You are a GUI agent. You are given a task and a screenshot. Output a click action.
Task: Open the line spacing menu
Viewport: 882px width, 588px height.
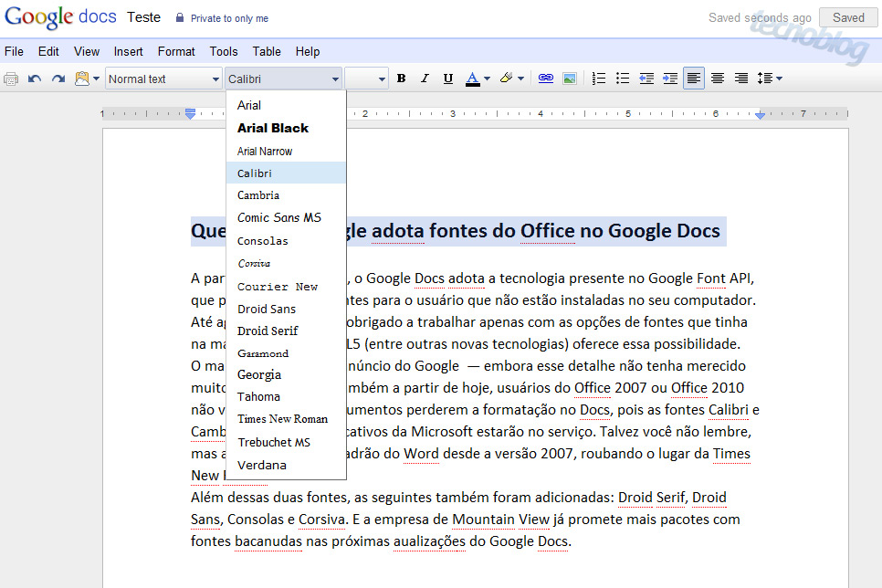770,79
